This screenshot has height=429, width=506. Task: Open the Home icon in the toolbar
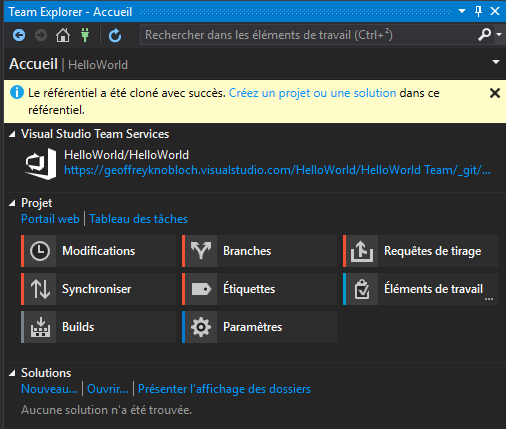tap(63, 35)
